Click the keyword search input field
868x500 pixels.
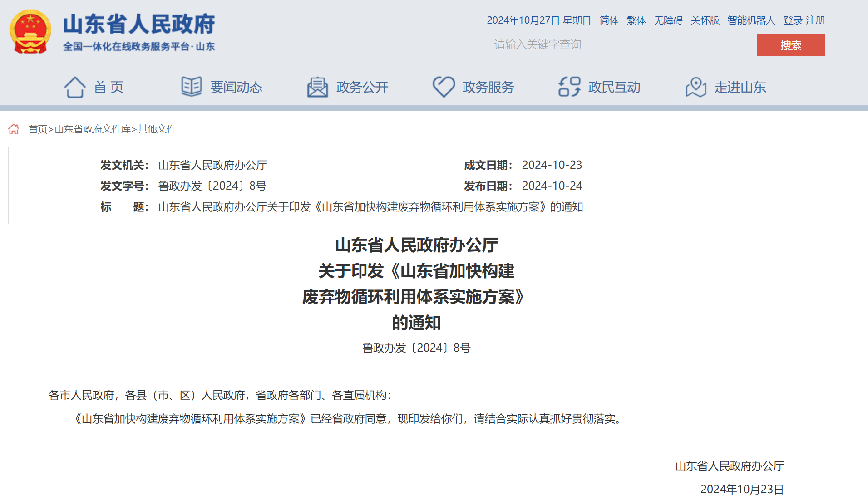coord(607,44)
